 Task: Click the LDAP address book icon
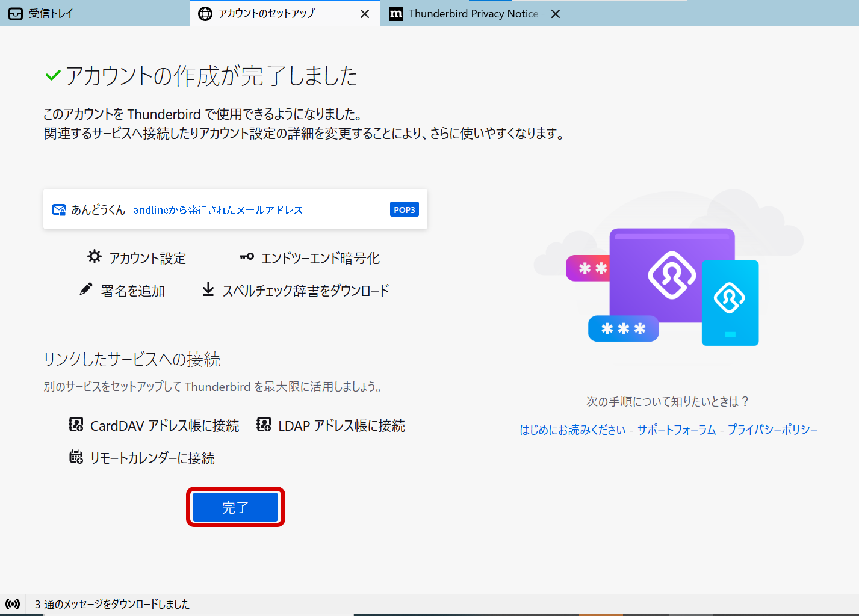264,425
